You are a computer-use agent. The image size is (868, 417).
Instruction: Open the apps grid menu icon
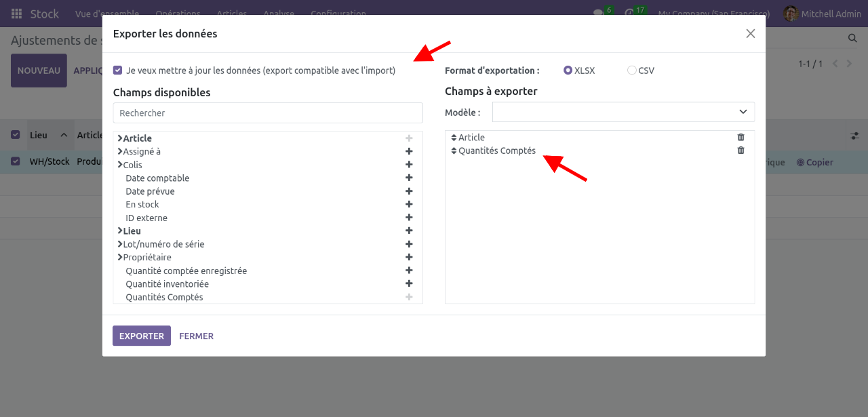tap(16, 14)
